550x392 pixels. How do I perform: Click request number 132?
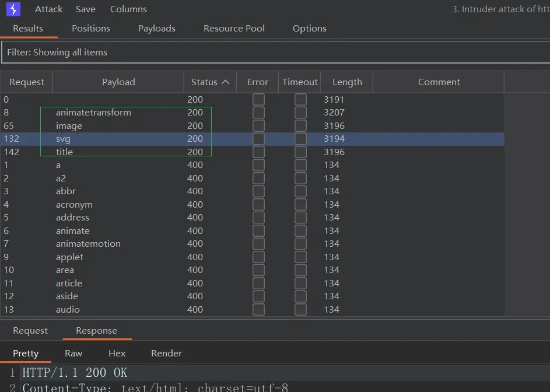(x=11, y=139)
